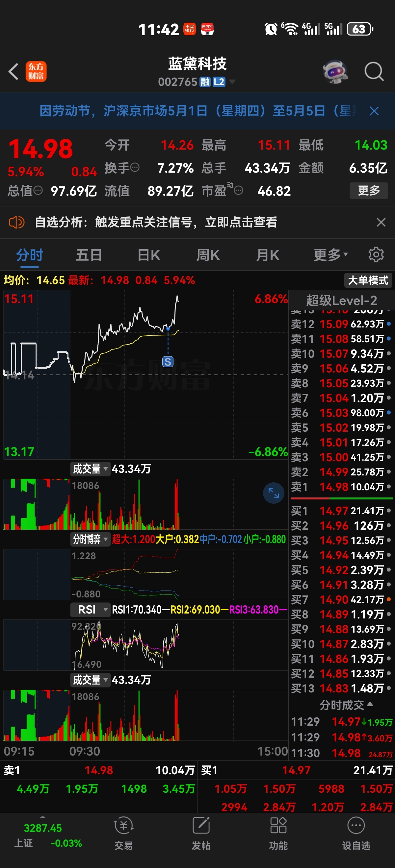Image resolution: width=395 pixels, height=868 pixels.
Task: Expand the 上证 index bar arrow
Action: [42, 817]
